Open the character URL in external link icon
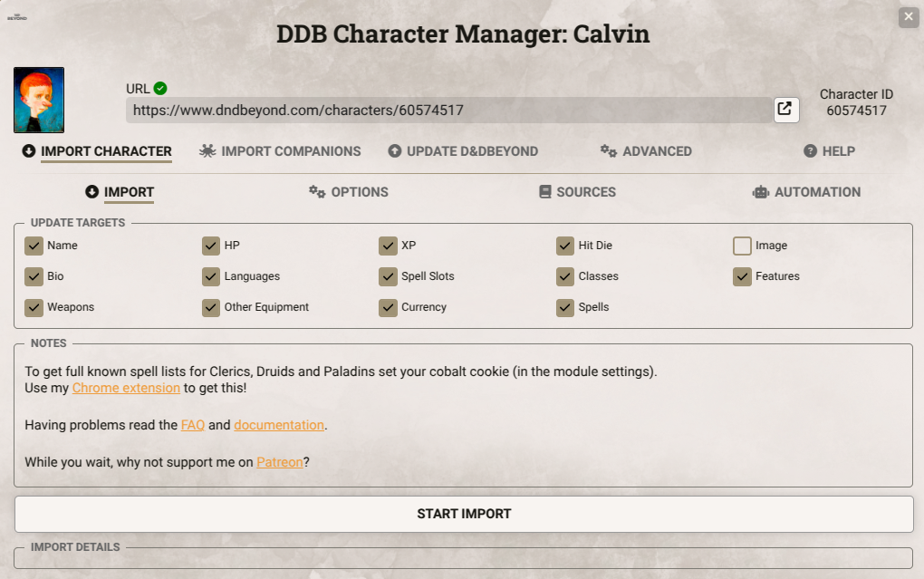This screenshot has height=579, width=924. tap(786, 110)
